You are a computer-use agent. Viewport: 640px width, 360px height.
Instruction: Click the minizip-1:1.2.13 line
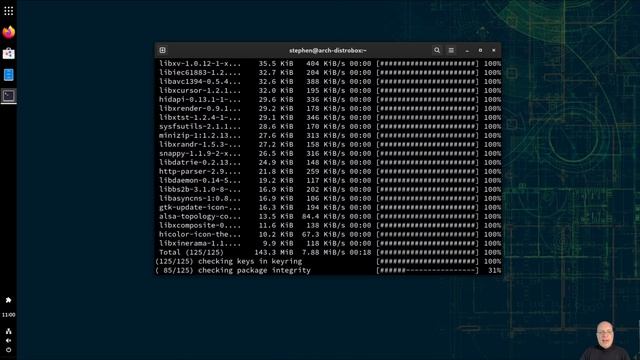click(330, 136)
